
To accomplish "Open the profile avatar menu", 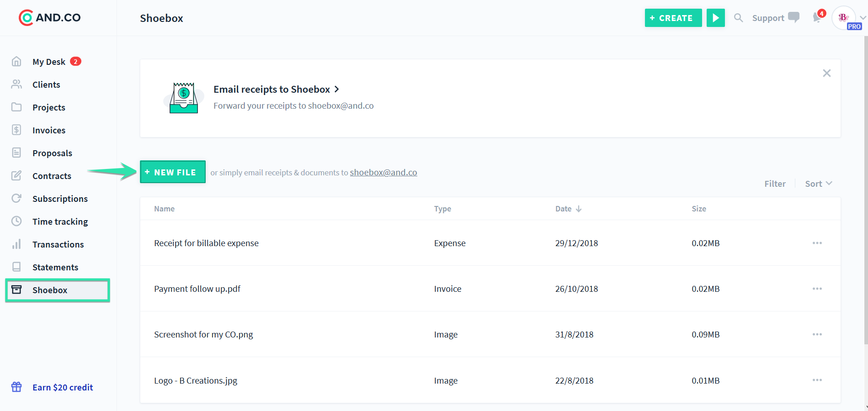I will click(x=844, y=18).
